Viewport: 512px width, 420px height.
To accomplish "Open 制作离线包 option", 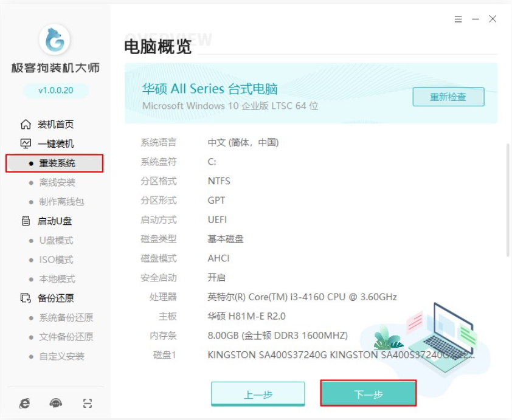I will pyautogui.click(x=61, y=202).
